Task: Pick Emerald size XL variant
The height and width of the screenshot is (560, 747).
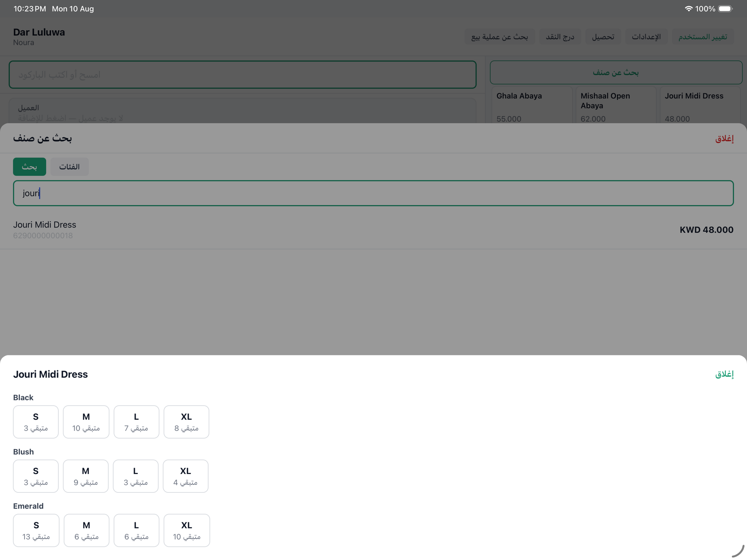Action: [187, 530]
